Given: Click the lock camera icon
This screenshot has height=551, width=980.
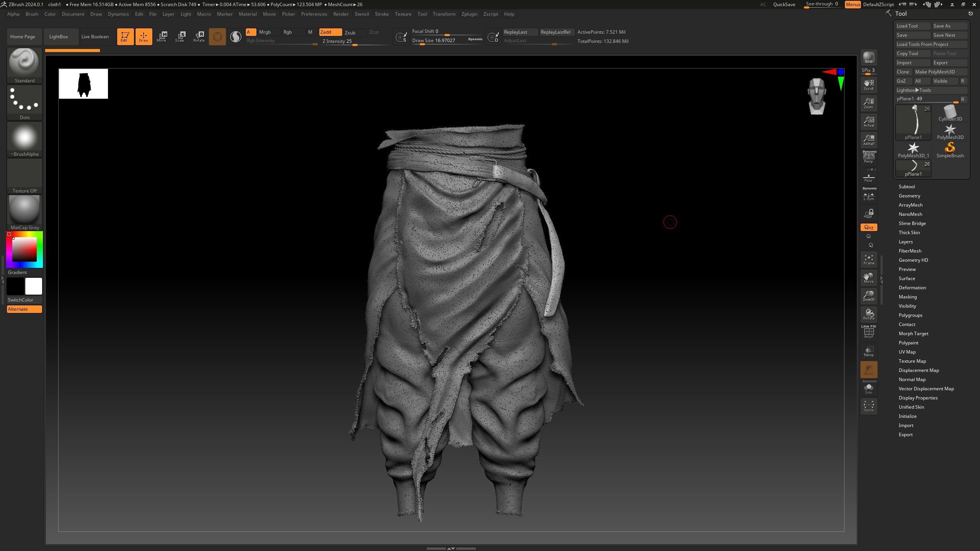Looking at the screenshot, I should click(869, 213).
